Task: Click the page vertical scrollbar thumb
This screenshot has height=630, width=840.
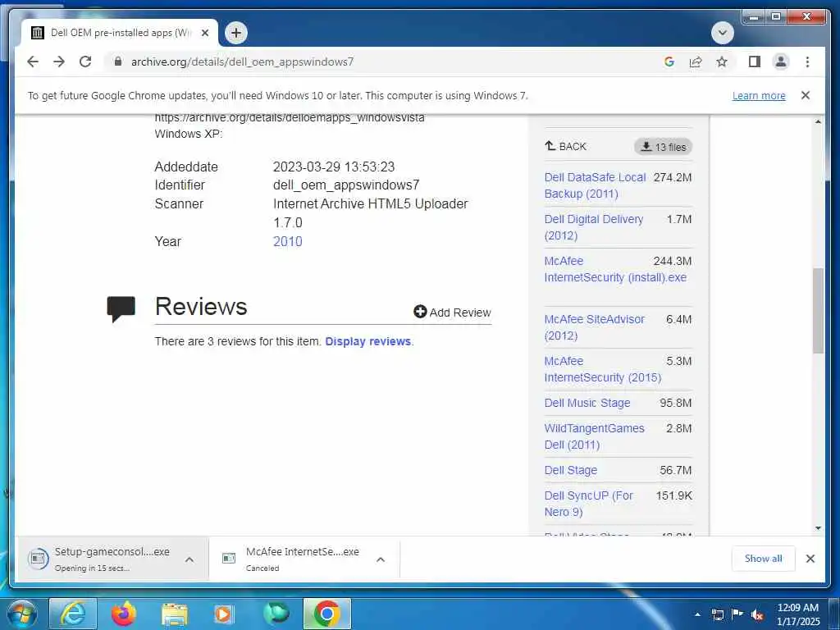Action: pyautogui.click(x=818, y=311)
